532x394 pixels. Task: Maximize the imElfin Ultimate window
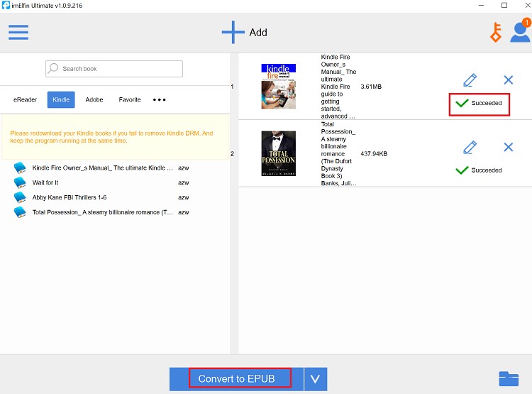pyautogui.click(x=504, y=6)
